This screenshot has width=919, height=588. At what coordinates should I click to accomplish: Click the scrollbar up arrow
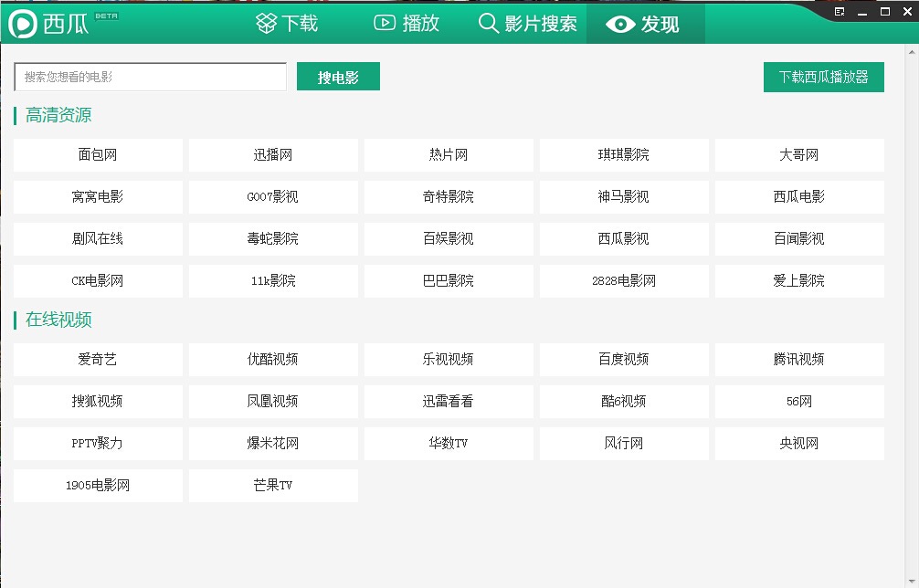pyautogui.click(x=912, y=52)
